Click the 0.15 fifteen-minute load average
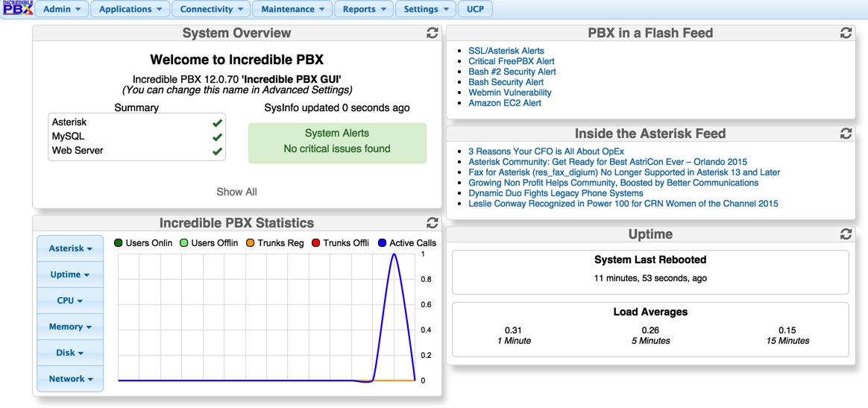868x408 pixels. point(787,330)
